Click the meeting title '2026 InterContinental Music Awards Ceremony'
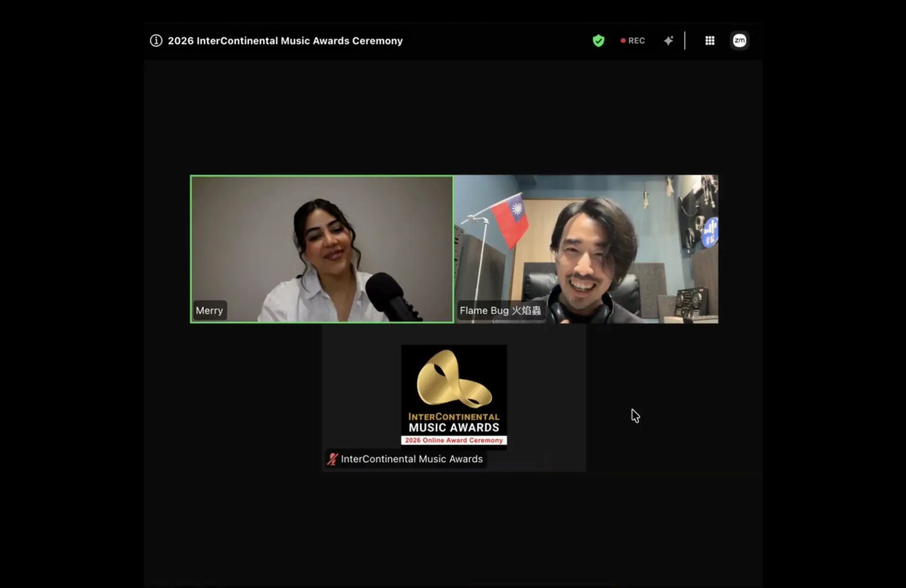 285,41
